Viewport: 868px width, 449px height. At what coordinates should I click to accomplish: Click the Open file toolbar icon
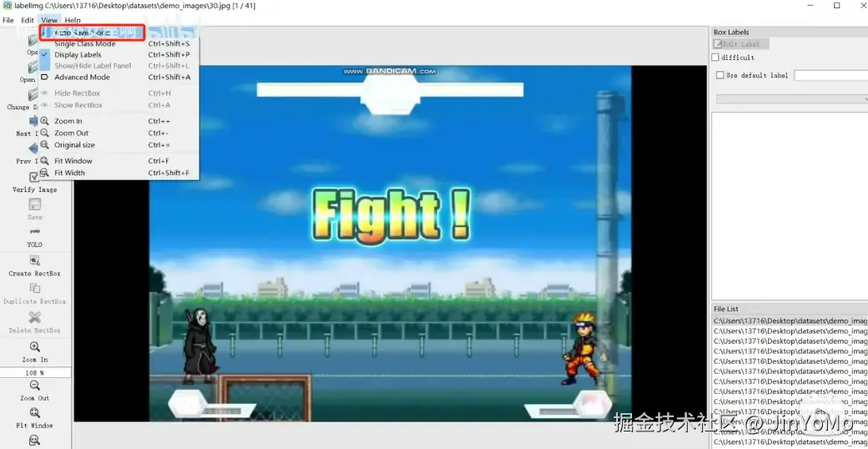[x=33, y=40]
